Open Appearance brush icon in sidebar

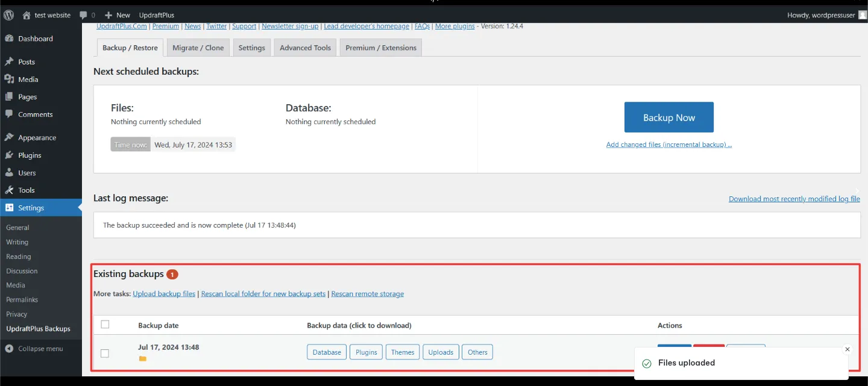[x=9, y=138]
